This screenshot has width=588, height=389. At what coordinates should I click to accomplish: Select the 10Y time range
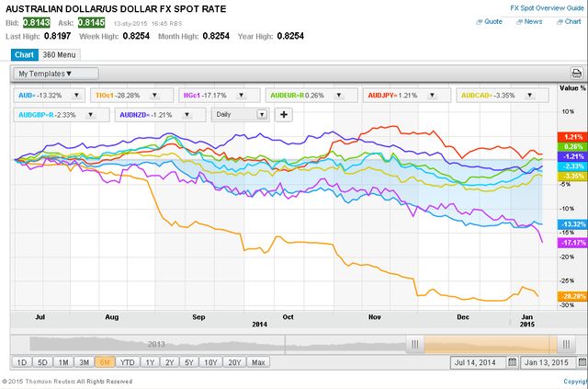click(x=210, y=362)
